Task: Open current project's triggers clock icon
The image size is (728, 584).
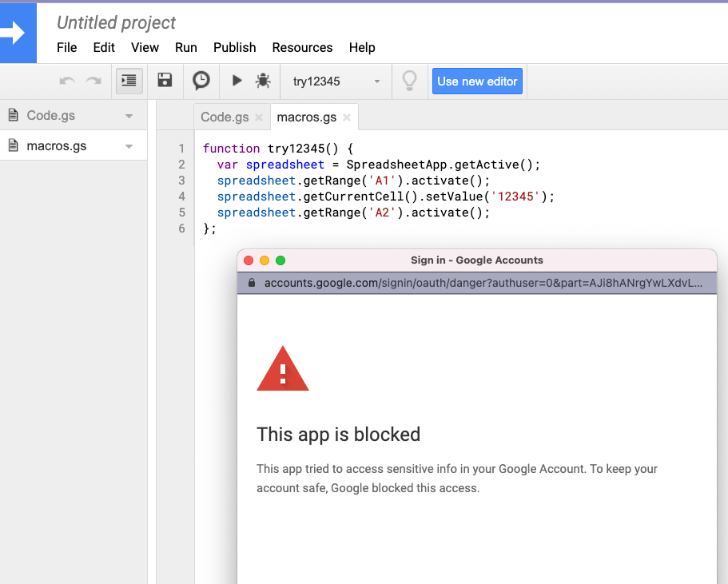Action: tap(201, 81)
